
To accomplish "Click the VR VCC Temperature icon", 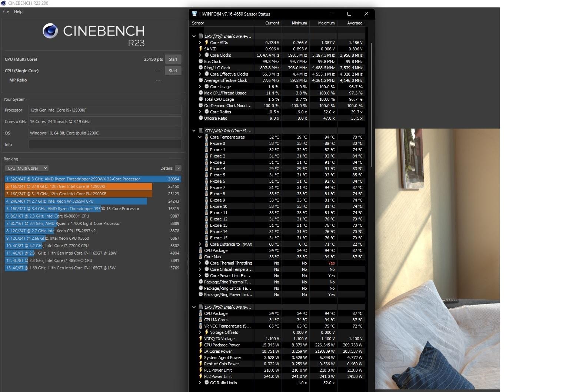I will pos(201,326).
